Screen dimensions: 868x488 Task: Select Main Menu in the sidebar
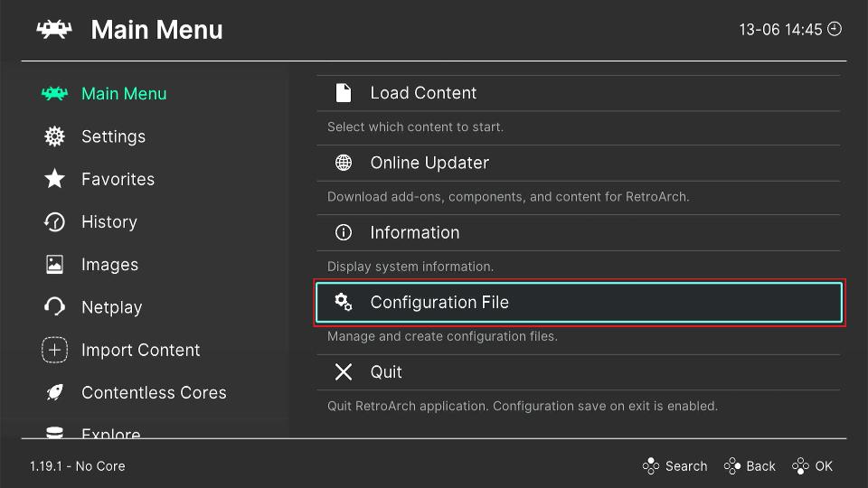coord(124,93)
